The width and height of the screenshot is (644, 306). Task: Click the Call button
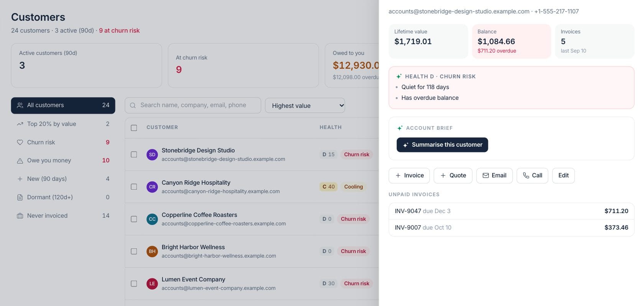click(532, 175)
